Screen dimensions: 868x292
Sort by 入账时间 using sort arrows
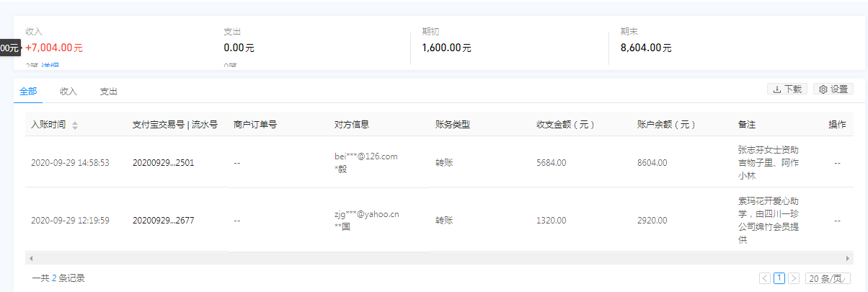pyautogui.click(x=75, y=125)
